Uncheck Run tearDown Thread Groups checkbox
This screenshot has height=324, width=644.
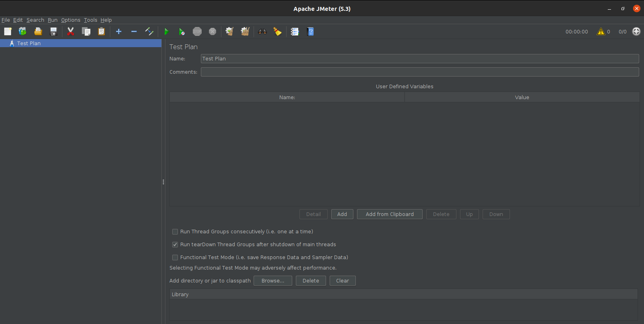point(175,245)
